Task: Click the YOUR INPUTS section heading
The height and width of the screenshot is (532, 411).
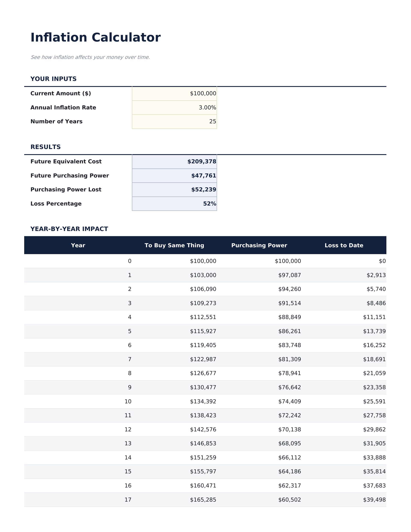Action: click(x=53, y=79)
